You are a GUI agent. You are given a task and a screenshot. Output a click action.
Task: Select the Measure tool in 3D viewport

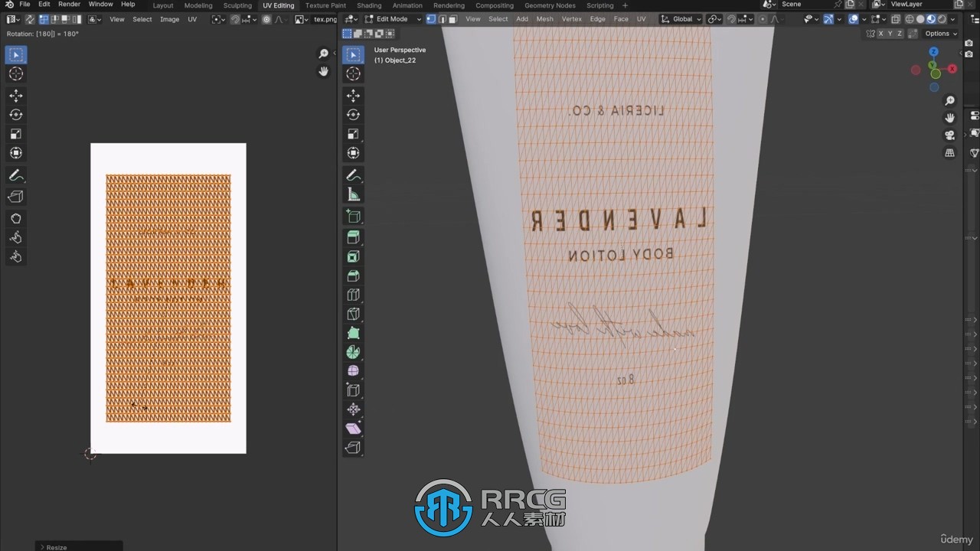click(353, 194)
